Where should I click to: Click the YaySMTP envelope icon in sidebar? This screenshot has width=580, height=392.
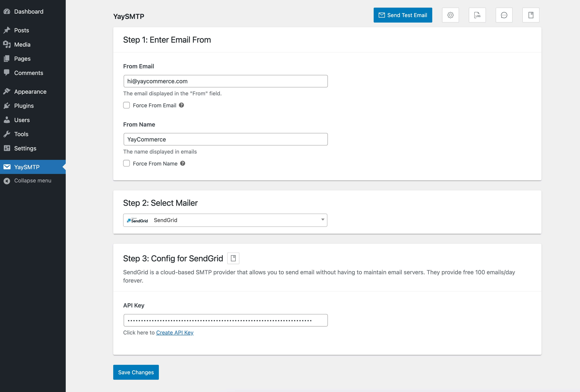(x=7, y=167)
